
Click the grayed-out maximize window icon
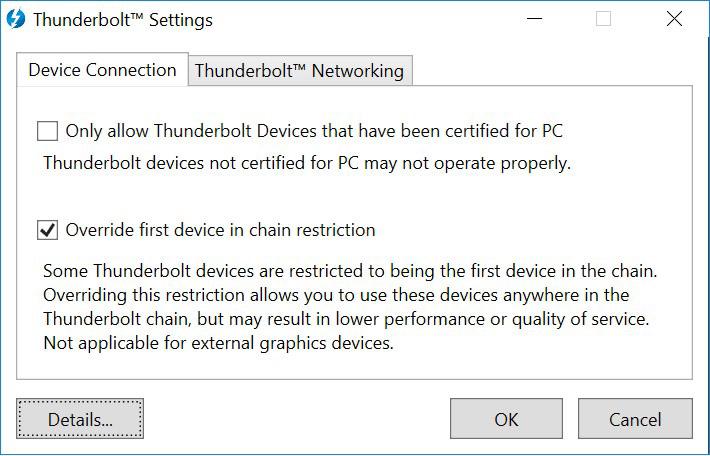click(603, 19)
